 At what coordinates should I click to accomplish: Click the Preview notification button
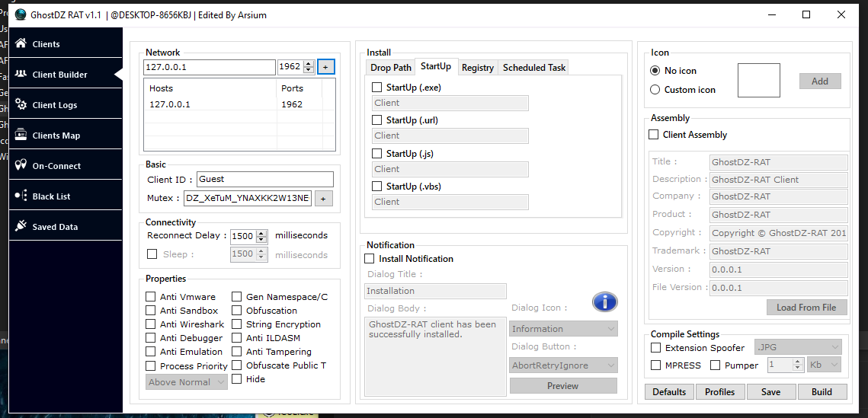[563, 386]
